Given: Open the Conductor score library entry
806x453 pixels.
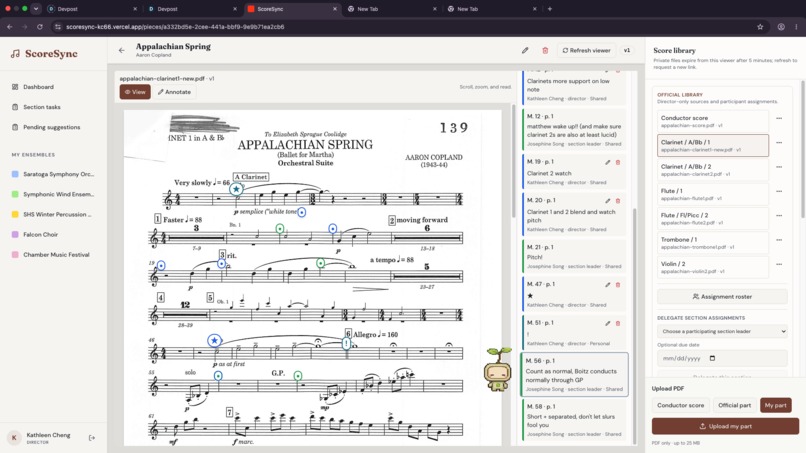Looking at the screenshot, I should pos(712,121).
